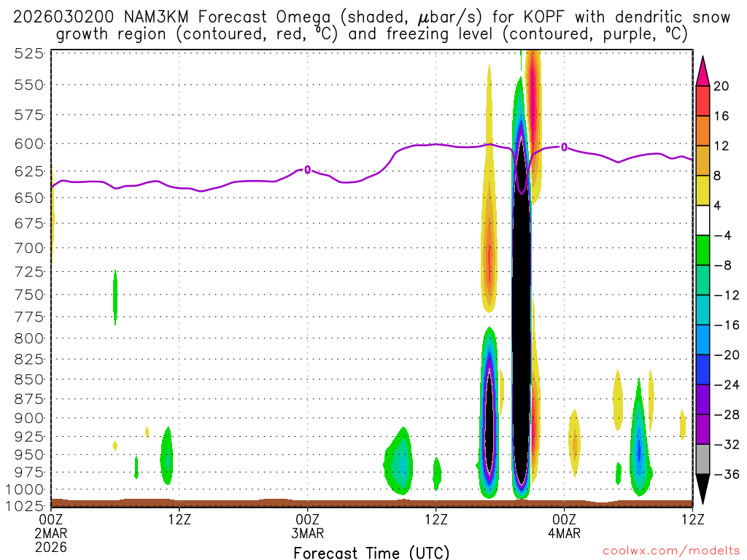Click the "775" pressure level label
The image size is (747, 560).
29,317
